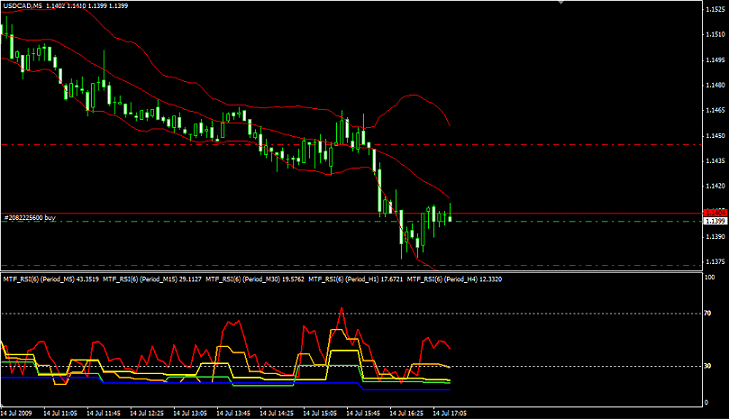Click the 14 Jul 12:25 time label

147,413
